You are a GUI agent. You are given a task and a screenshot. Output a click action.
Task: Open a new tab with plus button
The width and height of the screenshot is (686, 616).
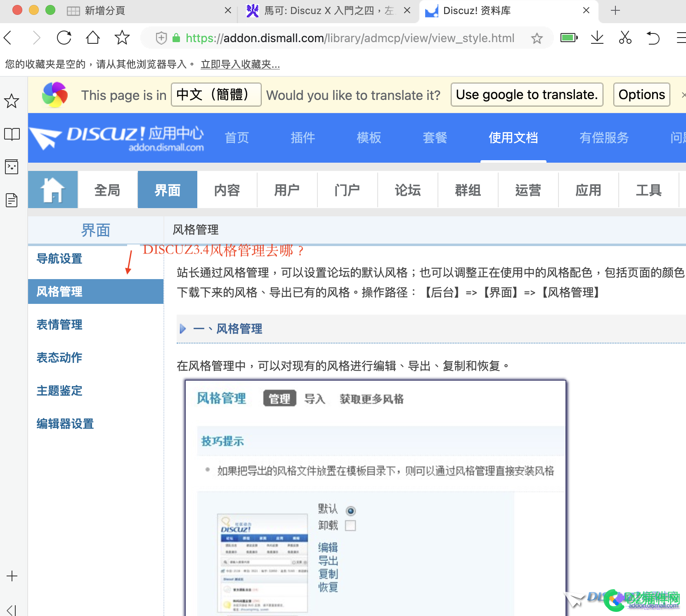tap(615, 11)
